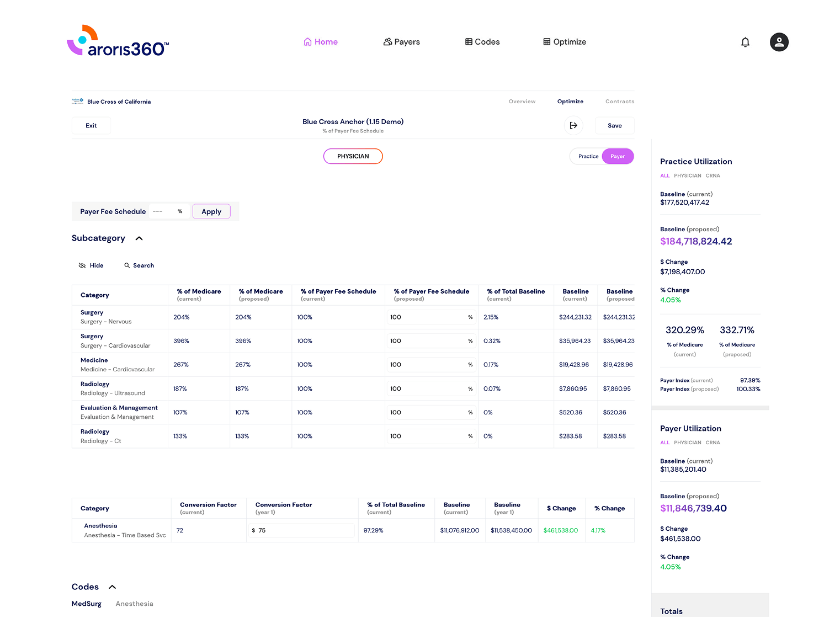Screen dimensions: 840x618
Task: Open the notifications bell
Action: click(x=745, y=42)
